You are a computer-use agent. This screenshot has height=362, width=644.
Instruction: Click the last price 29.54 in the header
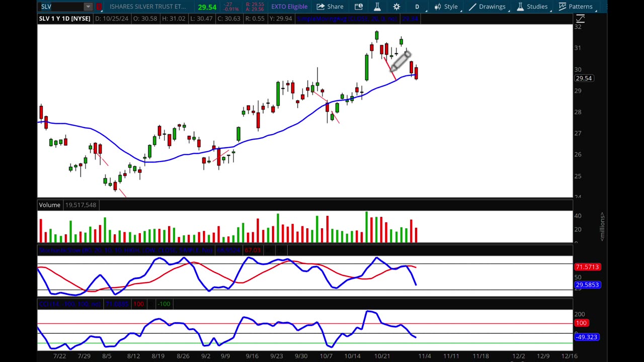click(x=207, y=7)
